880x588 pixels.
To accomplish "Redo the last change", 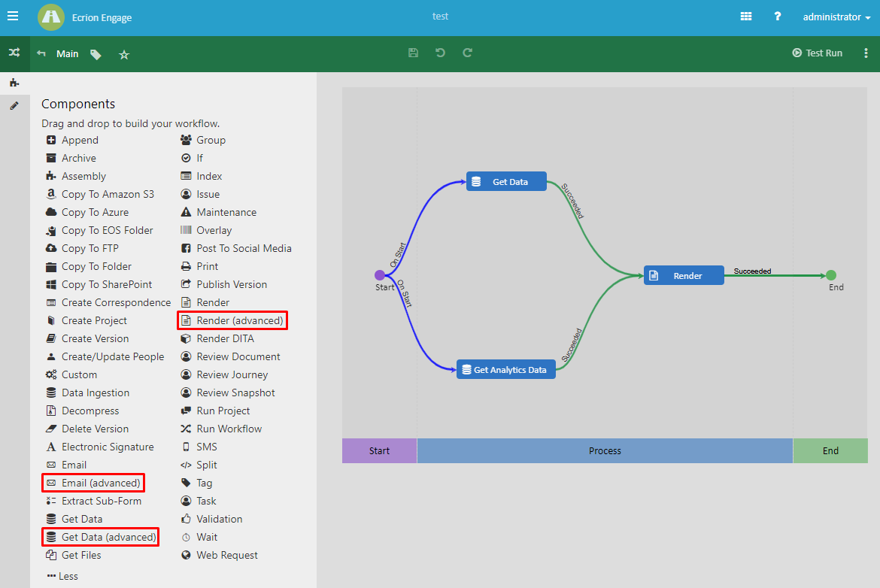I will pyautogui.click(x=467, y=53).
